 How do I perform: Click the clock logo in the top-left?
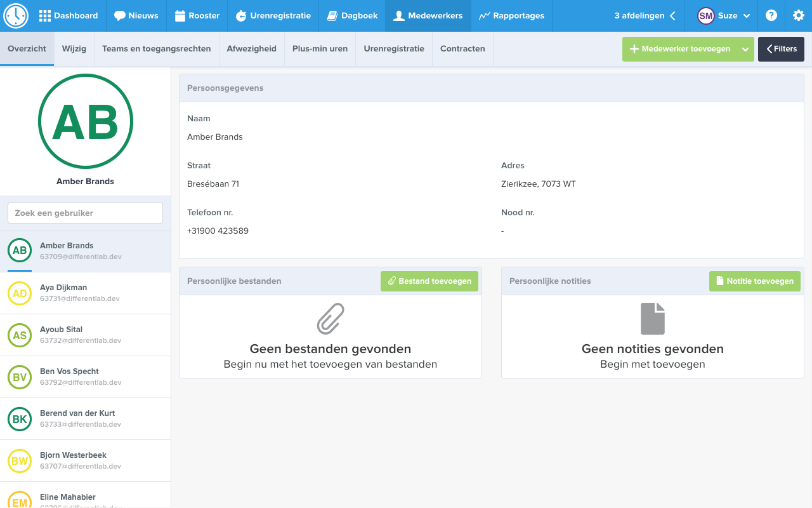coord(16,16)
